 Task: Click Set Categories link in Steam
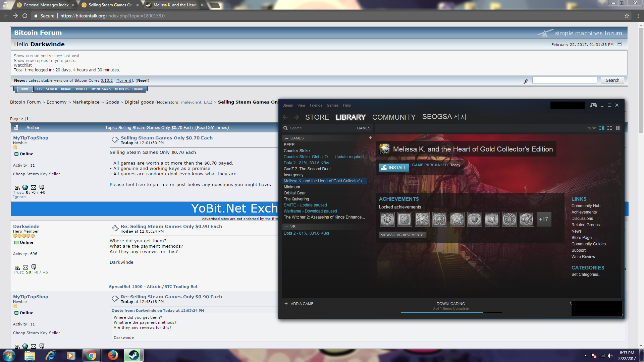pos(586,275)
